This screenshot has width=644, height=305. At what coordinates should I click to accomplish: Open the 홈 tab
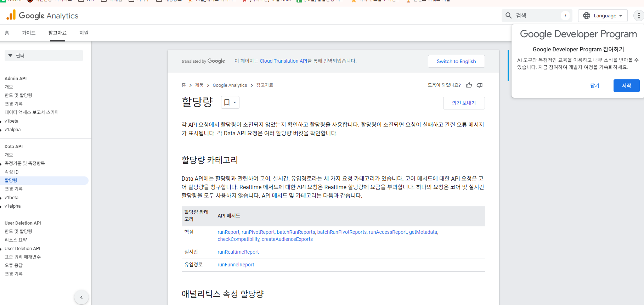tap(7, 33)
